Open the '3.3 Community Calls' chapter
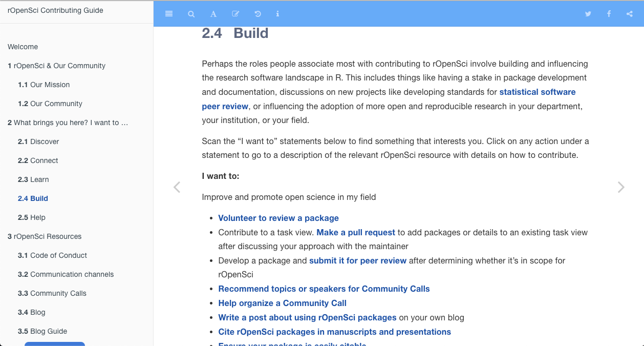The width and height of the screenshot is (644, 346). tap(52, 293)
